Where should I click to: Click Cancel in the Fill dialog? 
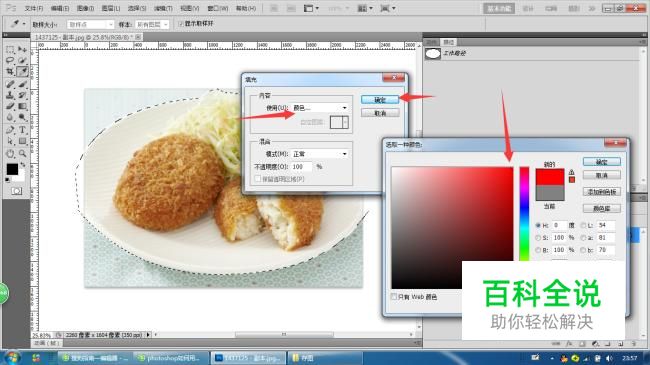coord(380,113)
